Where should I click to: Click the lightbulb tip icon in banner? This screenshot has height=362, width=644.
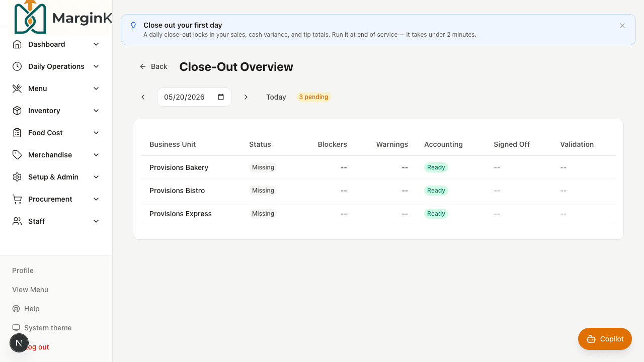[x=133, y=26]
